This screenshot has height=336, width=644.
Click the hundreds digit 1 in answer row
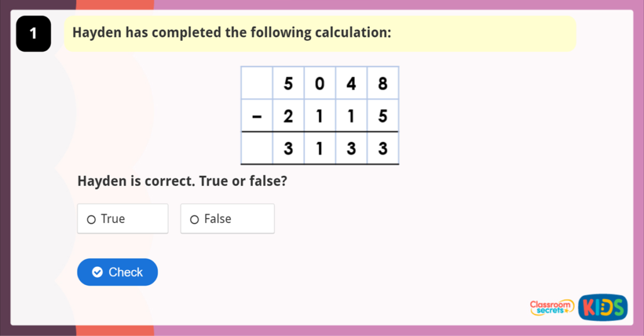319,149
